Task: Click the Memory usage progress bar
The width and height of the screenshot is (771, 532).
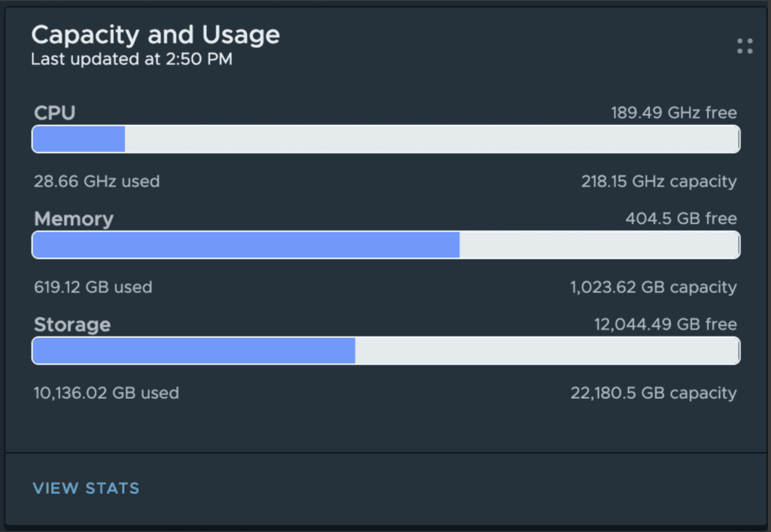Action: 385,245
